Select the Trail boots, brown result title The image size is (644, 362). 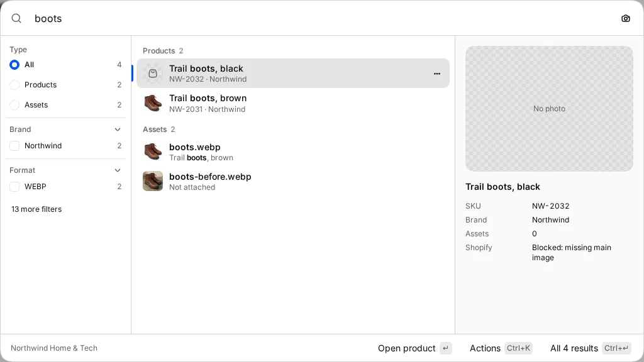(208, 98)
